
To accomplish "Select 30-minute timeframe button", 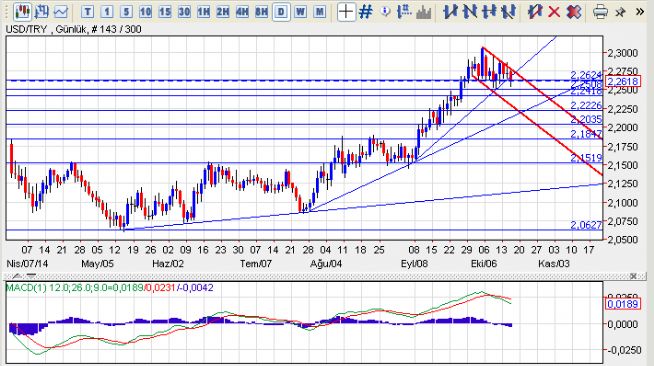I will 184,12.
